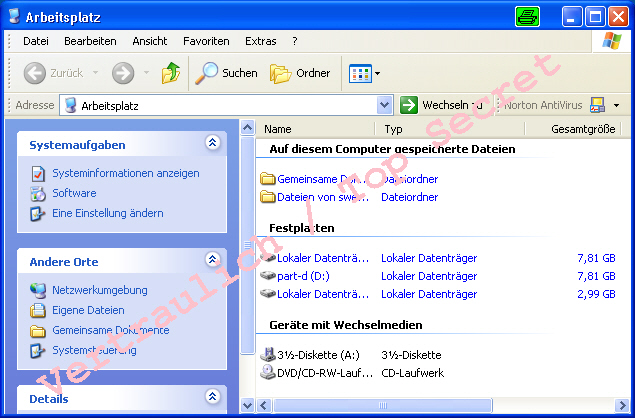Click the green printer icon in title bar
This screenshot has height=418, width=635.
coord(526,16)
